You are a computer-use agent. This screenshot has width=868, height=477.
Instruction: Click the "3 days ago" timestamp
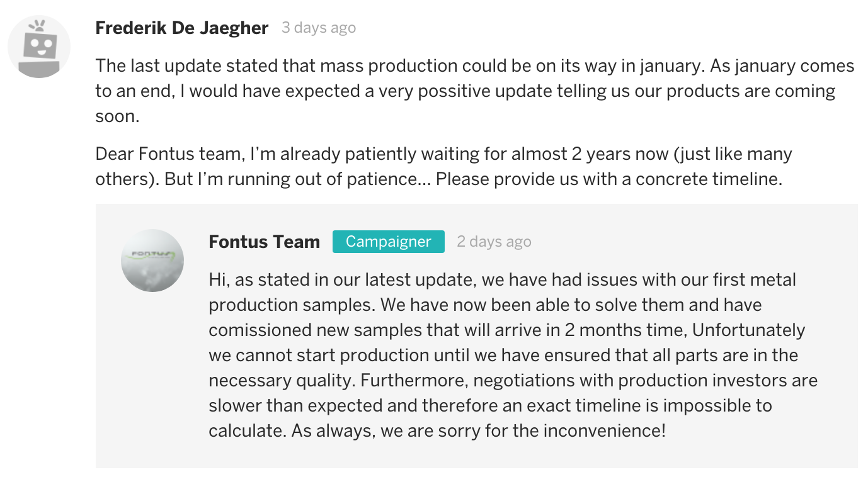pyautogui.click(x=319, y=28)
